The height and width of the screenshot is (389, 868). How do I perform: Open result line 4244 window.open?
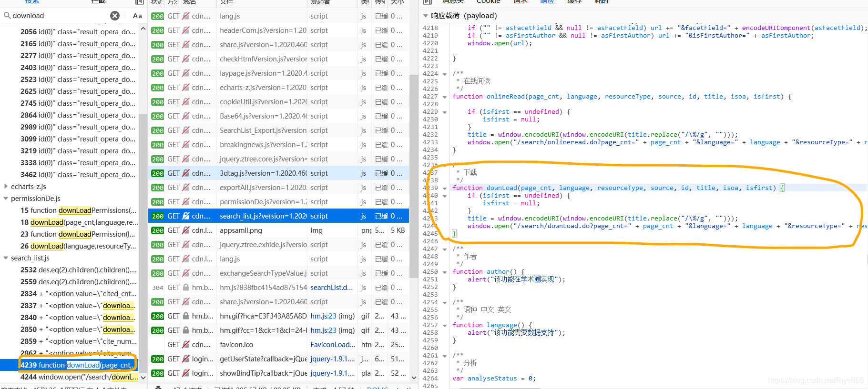pos(70,377)
